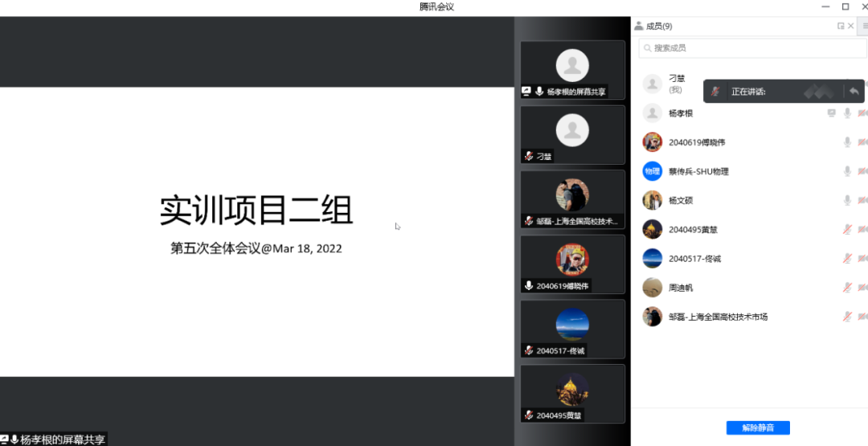Click the muted mic icon on the 2040517-佟诚 tile
This screenshot has height=446, width=868.
click(x=529, y=351)
